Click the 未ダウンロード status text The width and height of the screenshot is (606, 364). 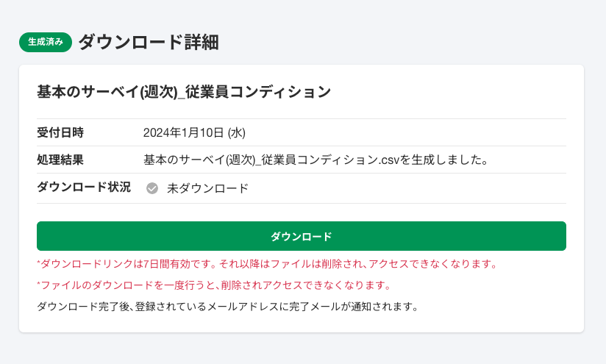(x=208, y=188)
